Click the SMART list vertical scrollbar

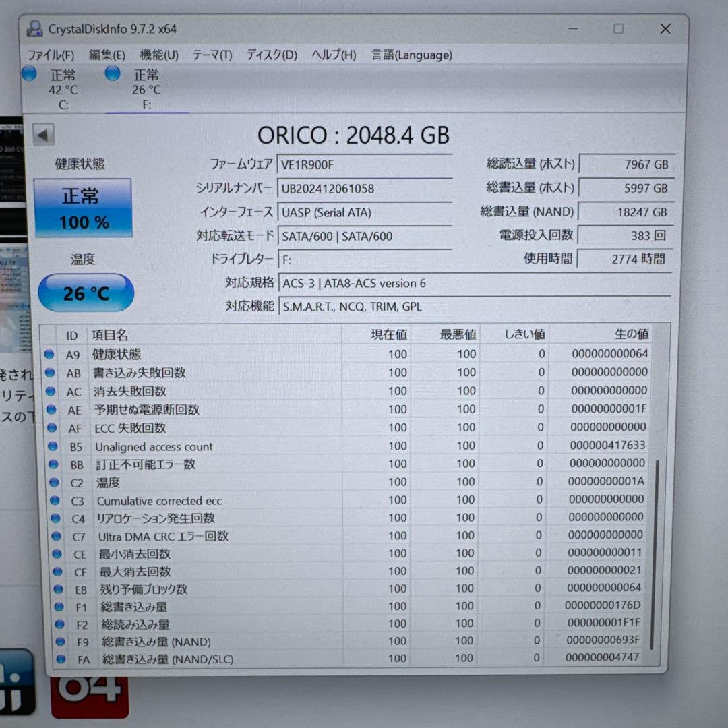[655, 555]
